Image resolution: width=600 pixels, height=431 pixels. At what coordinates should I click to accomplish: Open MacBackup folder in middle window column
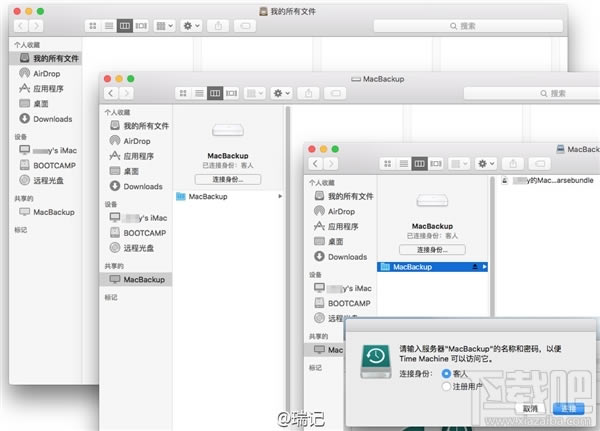[x=229, y=196]
